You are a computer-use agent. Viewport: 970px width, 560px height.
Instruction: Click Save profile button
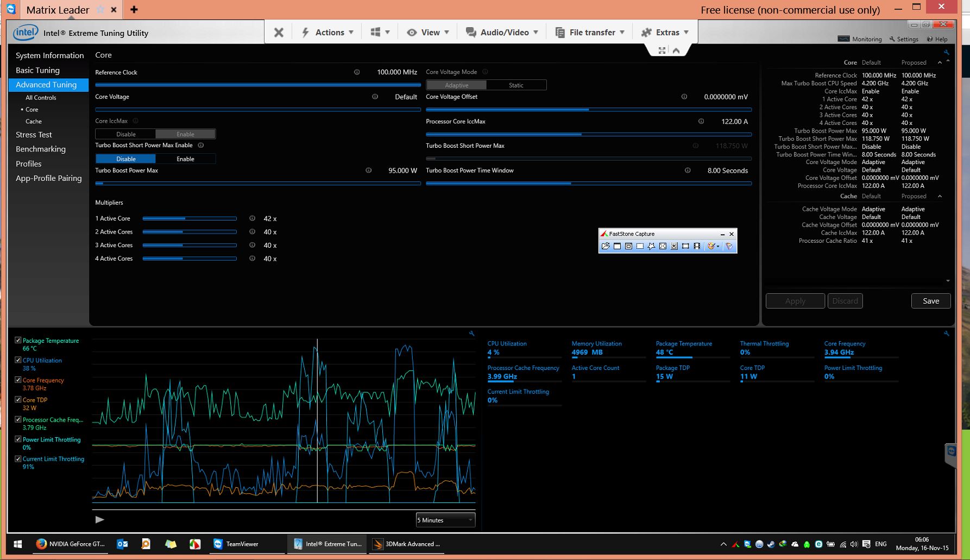[x=931, y=301]
